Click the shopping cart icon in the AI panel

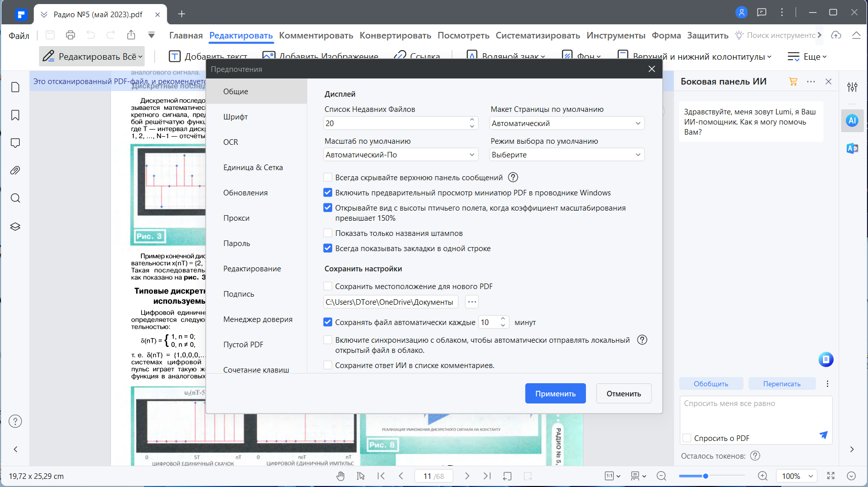point(793,82)
